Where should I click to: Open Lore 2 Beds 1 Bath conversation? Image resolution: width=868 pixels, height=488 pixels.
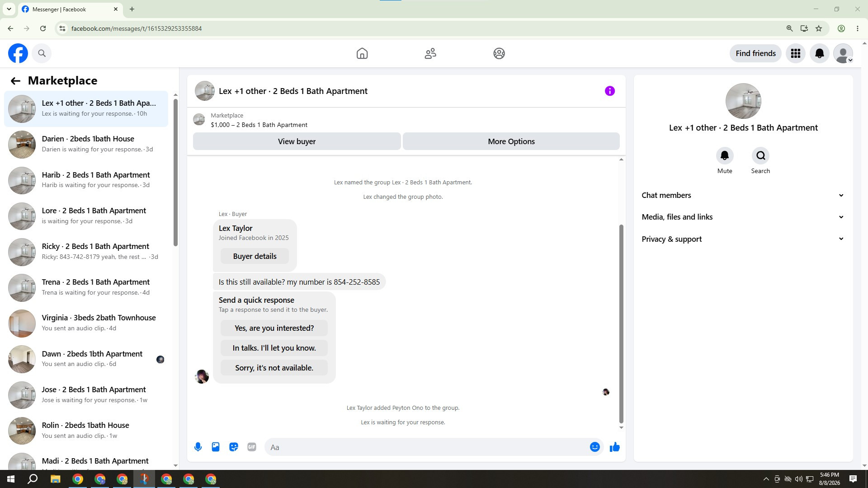coord(86,216)
